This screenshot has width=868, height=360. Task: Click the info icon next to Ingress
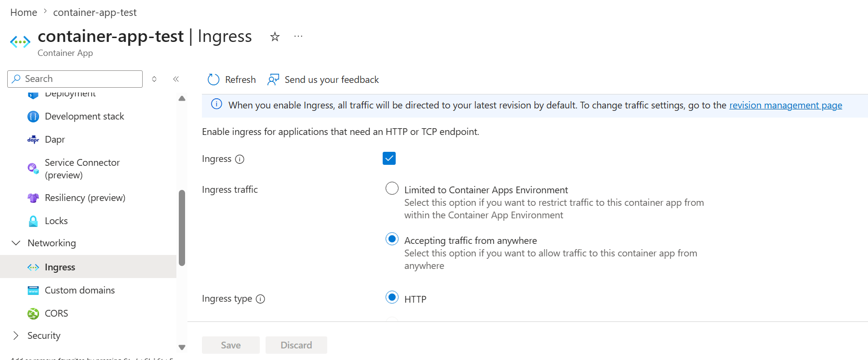tap(240, 159)
